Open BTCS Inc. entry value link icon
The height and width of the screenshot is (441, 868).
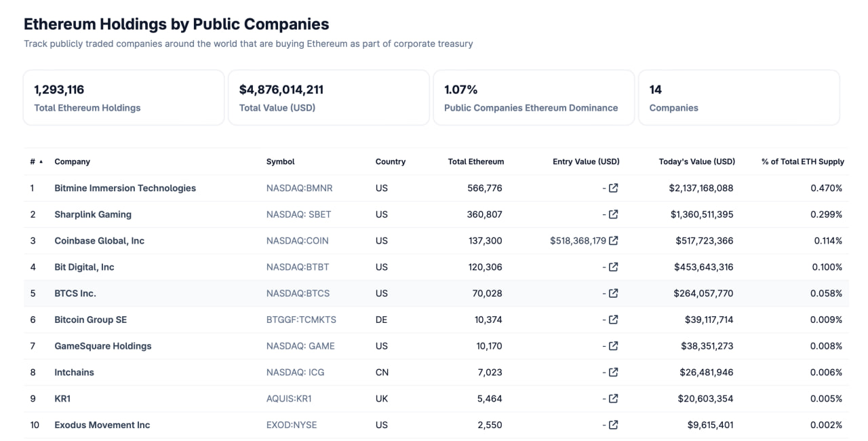[x=613, y=294]
